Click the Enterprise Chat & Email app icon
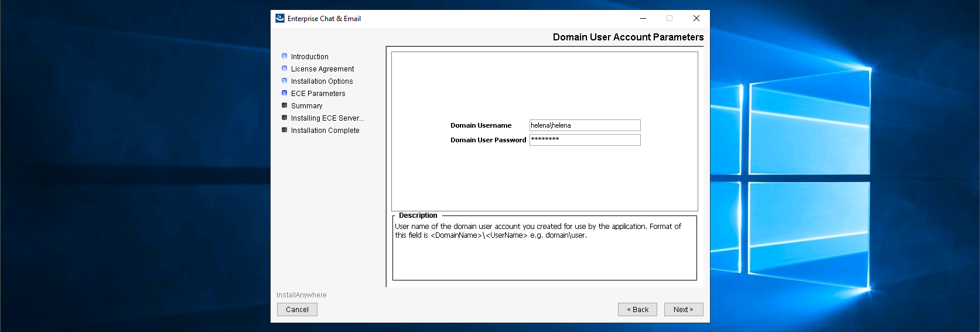980x332 pixels. click(280, 18)
